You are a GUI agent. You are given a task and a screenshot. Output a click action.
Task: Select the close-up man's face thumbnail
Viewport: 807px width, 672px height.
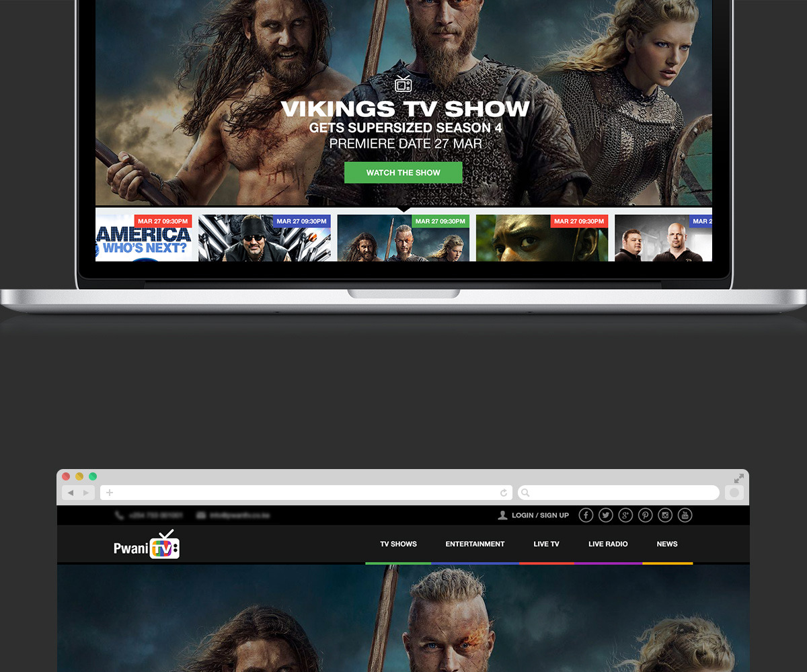542,238
